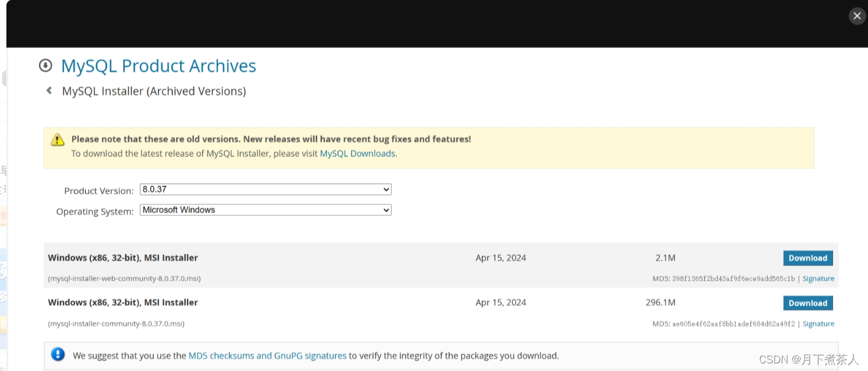The image size is (868, 371).
Task: Click the Product Version label
Action: [98, 191]
